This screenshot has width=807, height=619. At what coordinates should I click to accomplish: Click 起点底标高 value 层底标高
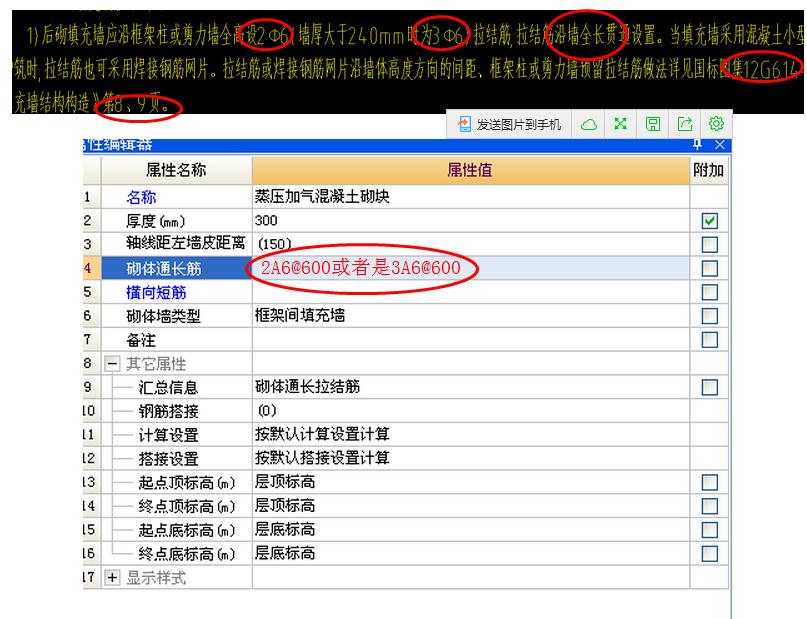pos(285,529)
